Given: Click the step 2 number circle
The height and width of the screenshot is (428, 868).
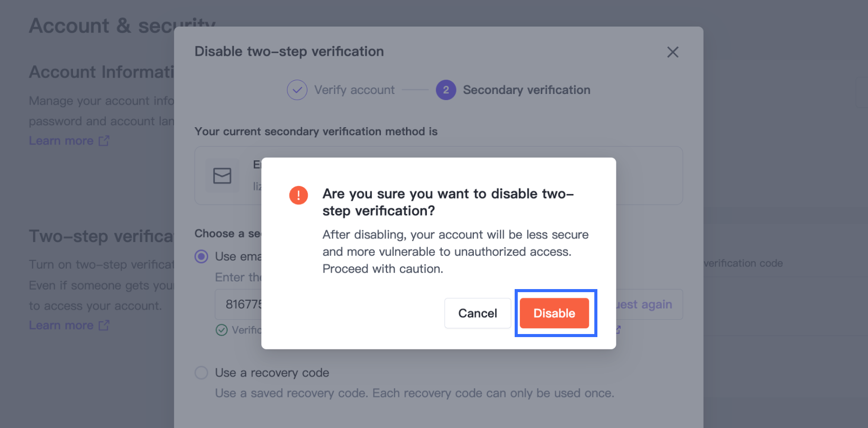Looking at the screenshot, I should click(446, 90).
